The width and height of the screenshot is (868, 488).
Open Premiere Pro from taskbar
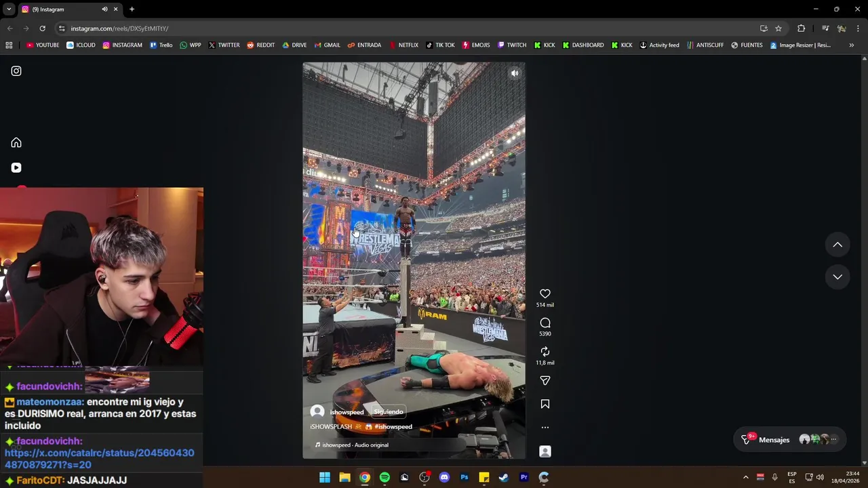(524, 477)
